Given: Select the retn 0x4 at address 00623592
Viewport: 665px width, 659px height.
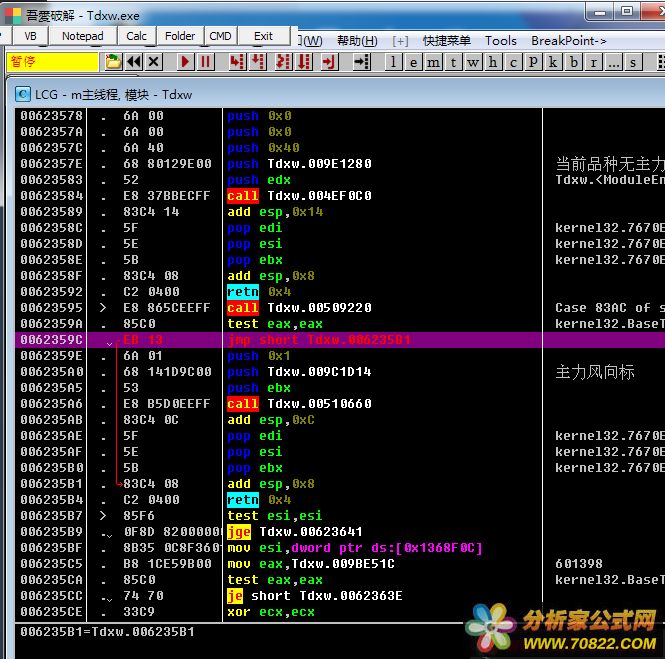Looking at the screenshot, I should coord(259,292).
